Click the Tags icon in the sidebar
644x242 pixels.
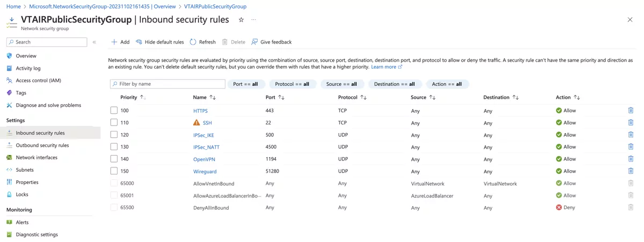pos(9,93)
